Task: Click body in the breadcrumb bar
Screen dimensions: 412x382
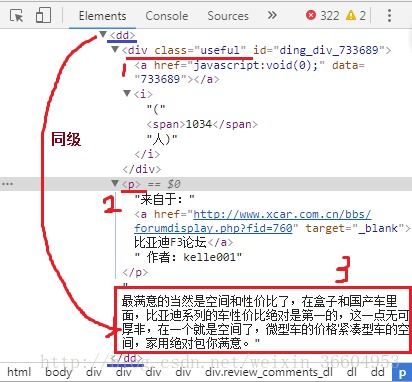Action: (58, 372)
